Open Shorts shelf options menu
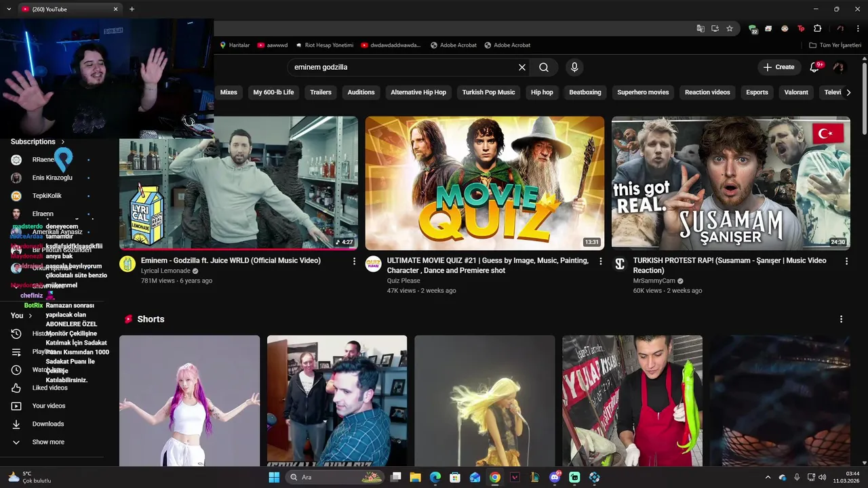Viewport: 868px width, 488px height. [842, 319]
